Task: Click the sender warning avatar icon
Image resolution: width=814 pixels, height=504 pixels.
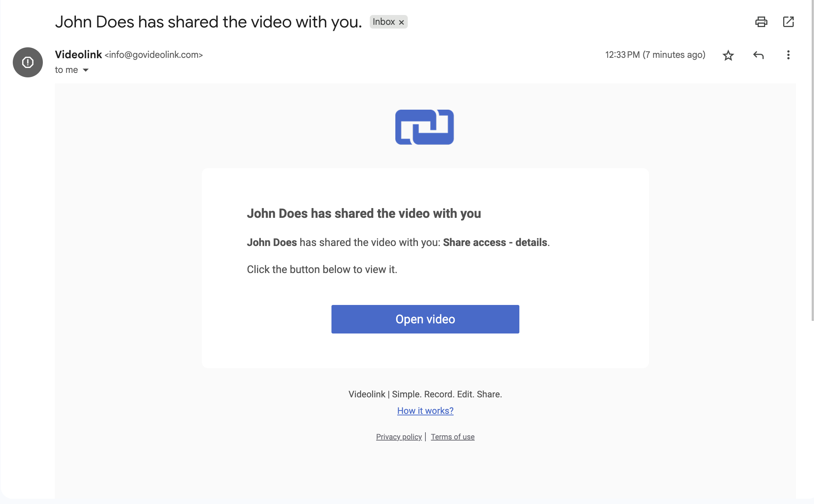Action: point(28,62)
